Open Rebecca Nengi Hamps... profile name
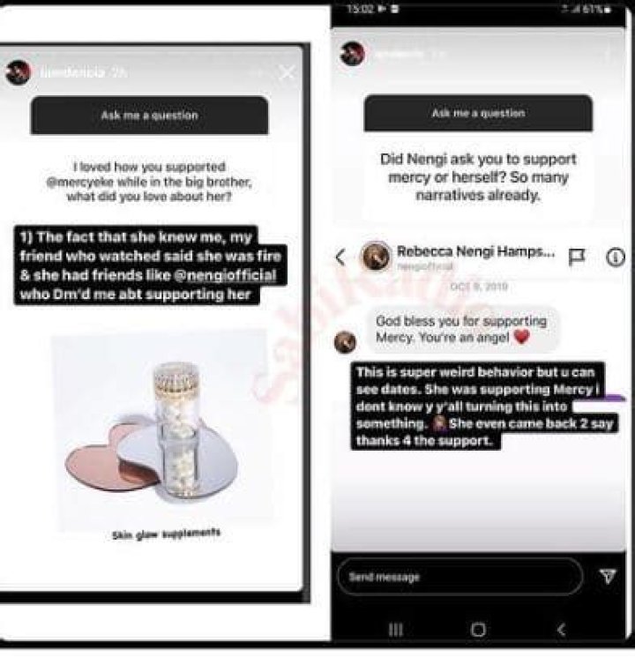 tap(475, 251)
